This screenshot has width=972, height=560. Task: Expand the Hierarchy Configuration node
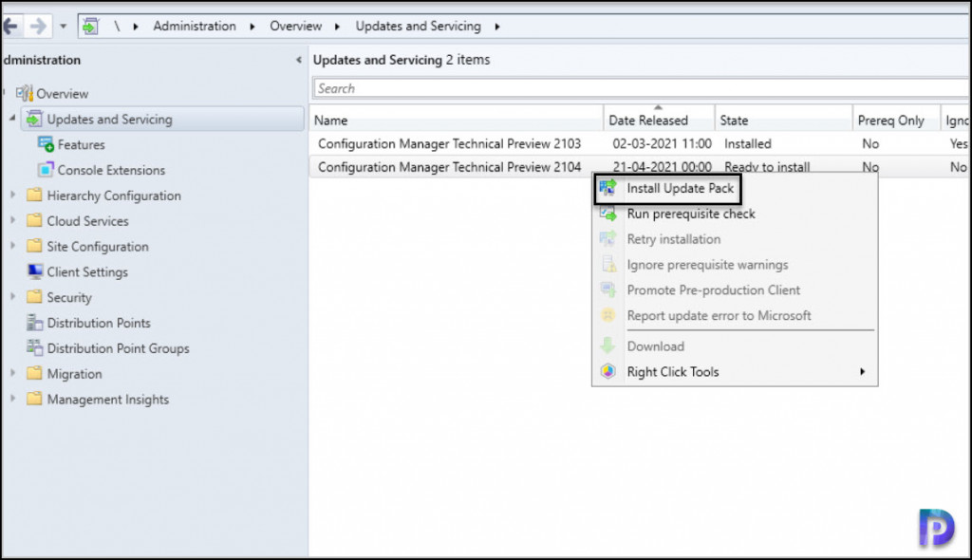tap(12, 195)
